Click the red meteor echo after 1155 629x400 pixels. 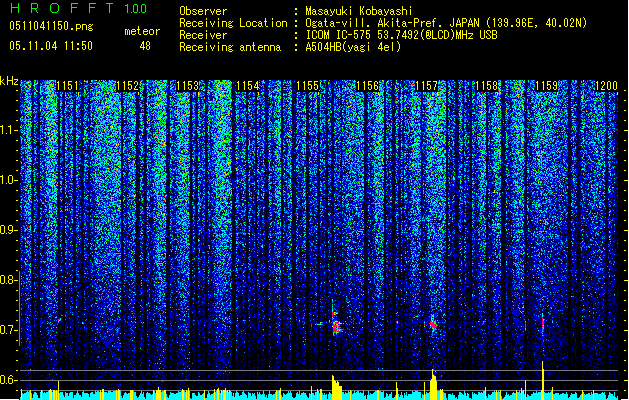point(335,323)
